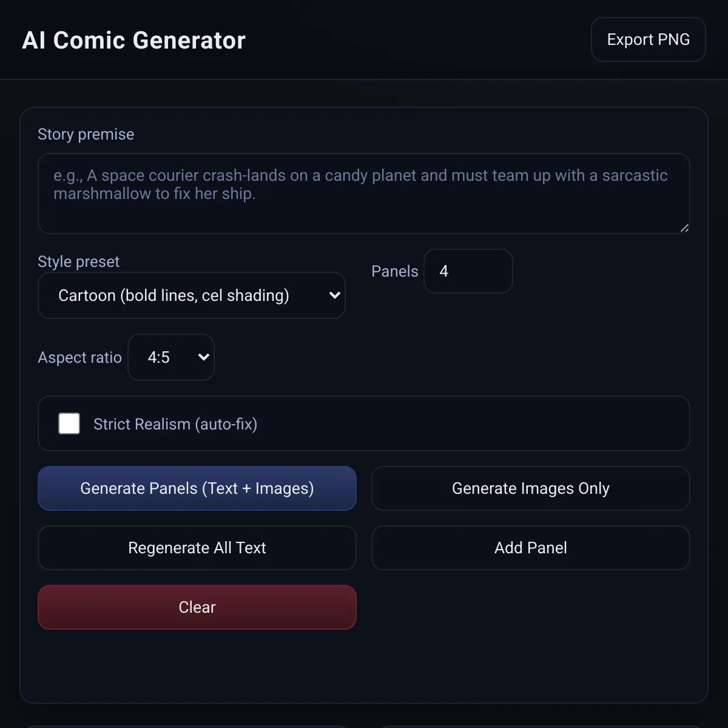Click the Export PNG button
Image resolution: width=728 pixels, height=728 pixels.
pos(647,39)
